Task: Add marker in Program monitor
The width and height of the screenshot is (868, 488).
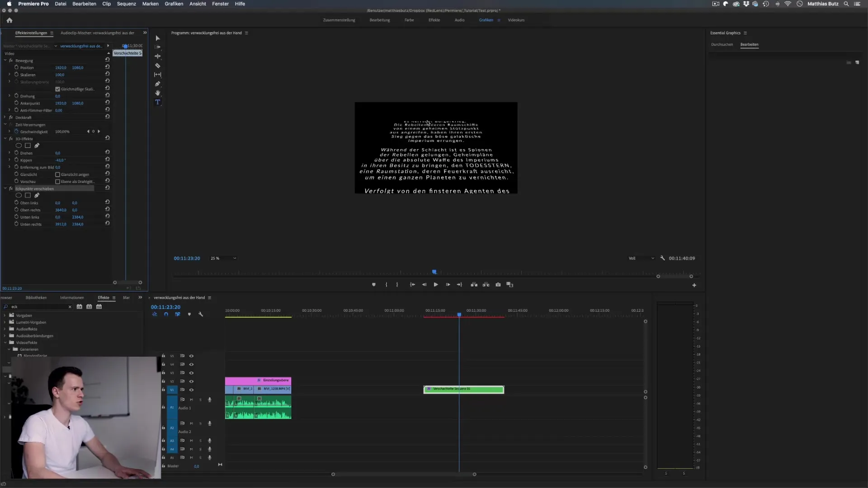Action: tap(373, 285)
